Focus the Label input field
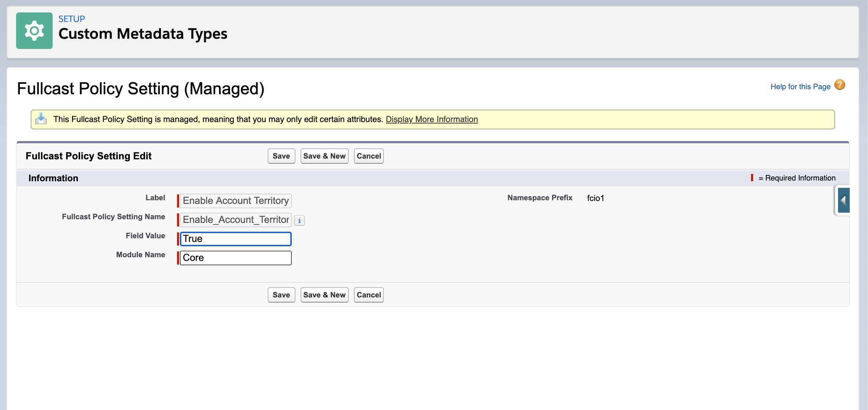Viewport: 868px width, 410px height. coord(236,201)
